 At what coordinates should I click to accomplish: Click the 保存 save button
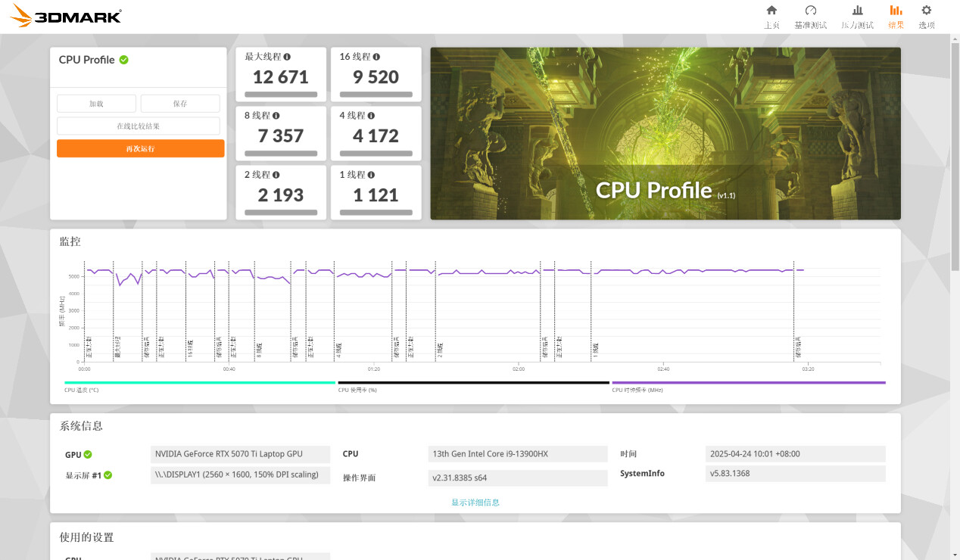click(x=180, y=104)
